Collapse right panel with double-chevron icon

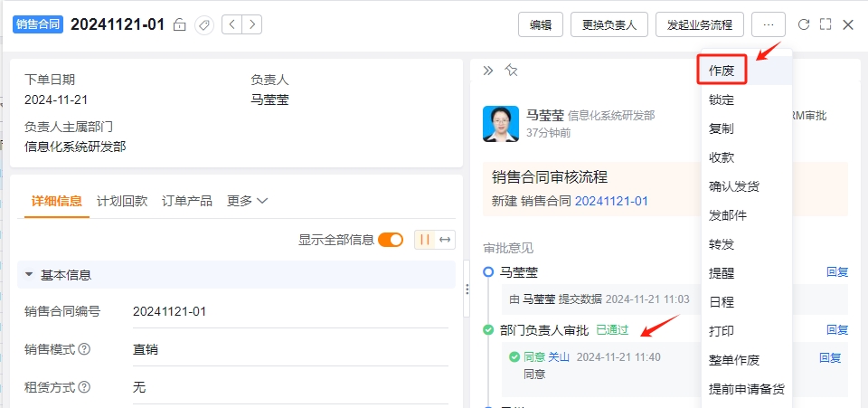[487, 71]
